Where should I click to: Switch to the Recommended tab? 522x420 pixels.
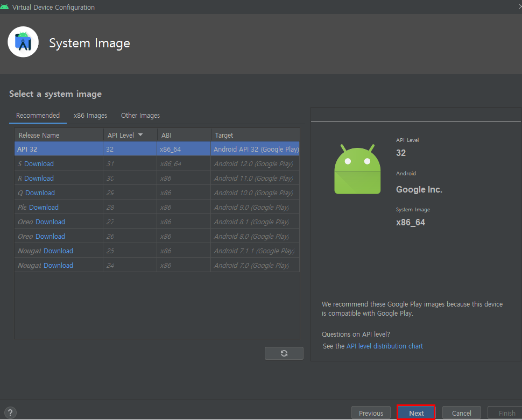tap(38, 116)
